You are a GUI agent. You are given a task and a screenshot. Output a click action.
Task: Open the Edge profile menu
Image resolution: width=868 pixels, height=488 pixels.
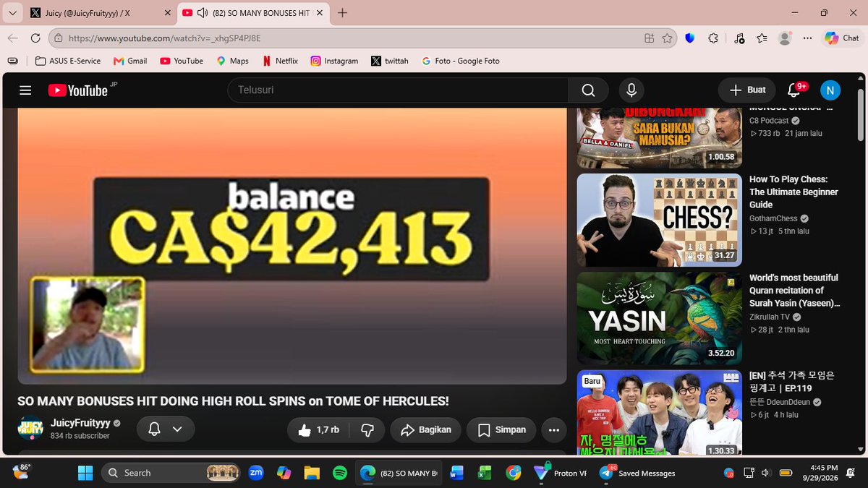pyautogui.click(x=785, y=38)
